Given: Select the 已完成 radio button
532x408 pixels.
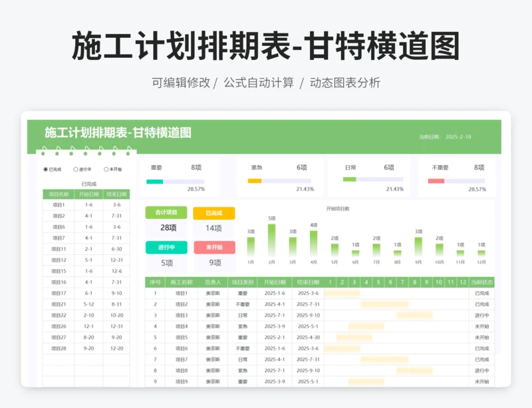Looking at the screenshot, I should pyautogui.click(x=45, y=169).
